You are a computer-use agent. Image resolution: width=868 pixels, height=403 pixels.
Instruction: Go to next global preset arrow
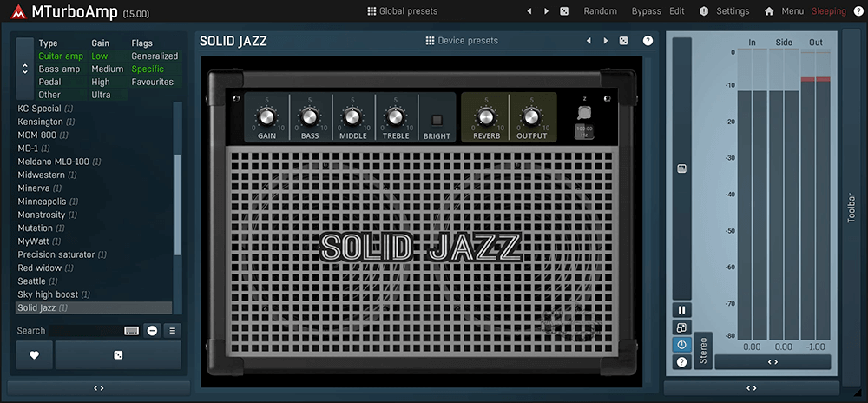tap(546, 11)
